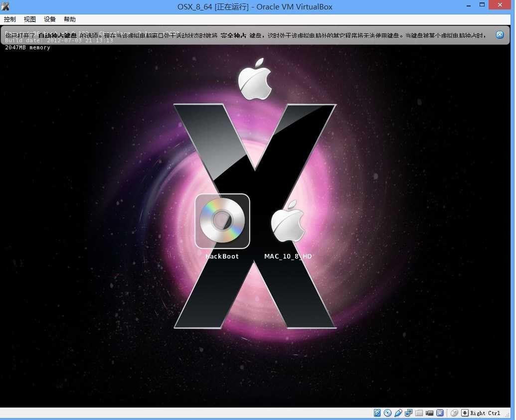Select the MAC_10_8_HD Apple boot icon

click(x=288, y=221)
